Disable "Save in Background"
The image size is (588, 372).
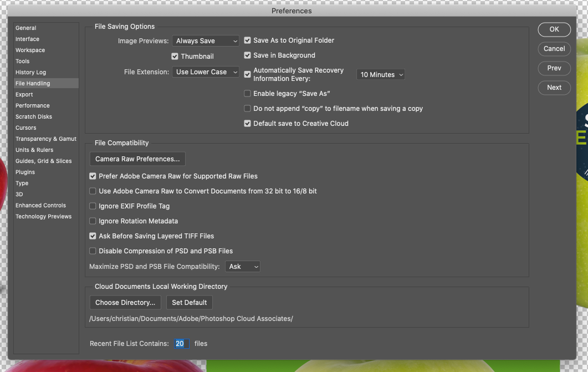coord(247,55)
